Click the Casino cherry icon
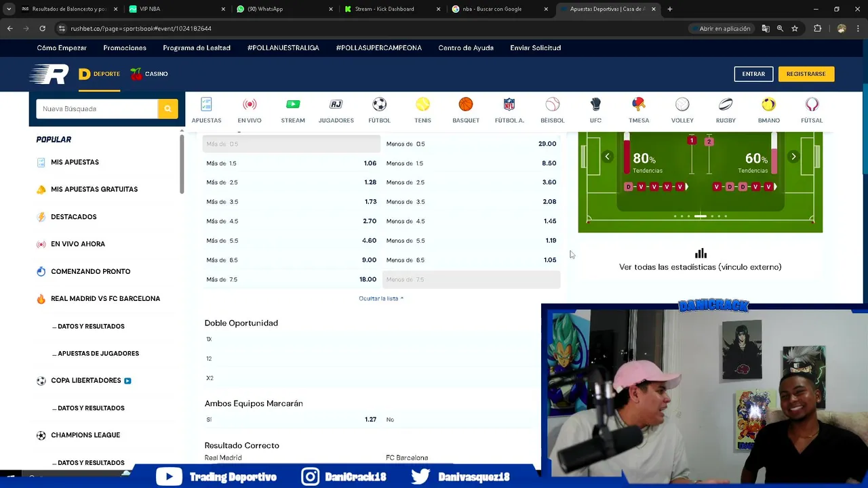Viewport: 868px width, 488px height. (136, 74)
